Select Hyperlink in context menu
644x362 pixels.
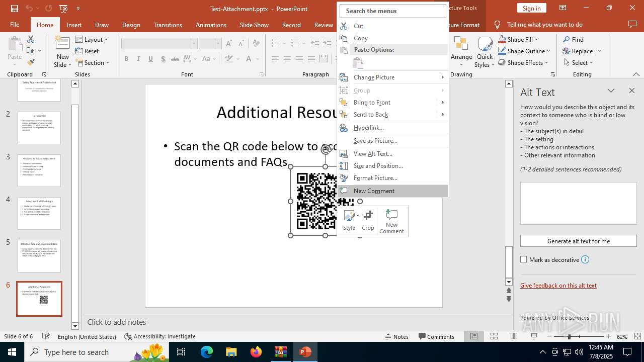tap(393, 128)
